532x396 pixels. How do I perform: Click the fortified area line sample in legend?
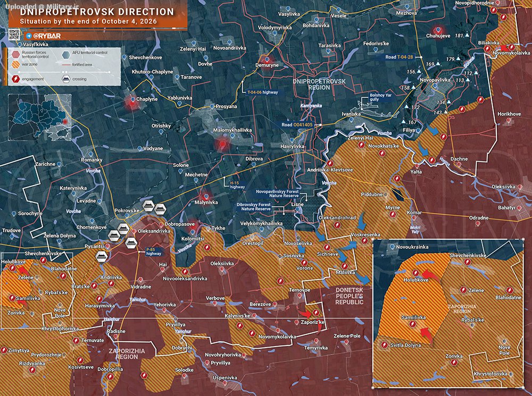(x=66, y=65)
